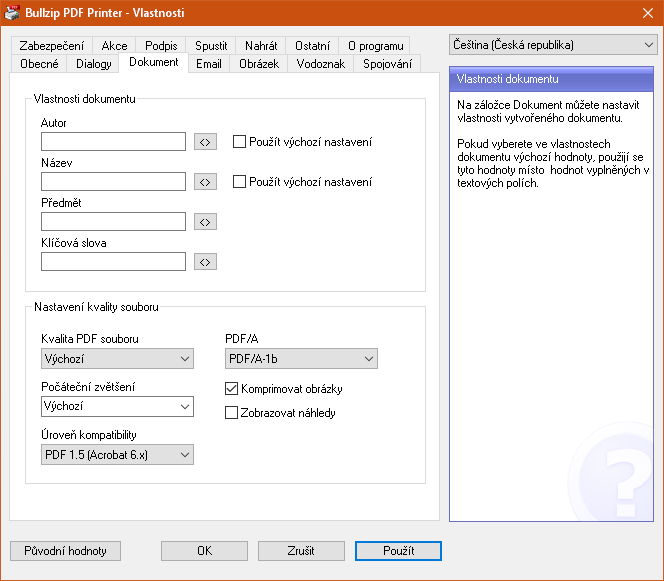Switch to the Obecné tab
Screen dimensions: 664x581
(x=39, y=64)
